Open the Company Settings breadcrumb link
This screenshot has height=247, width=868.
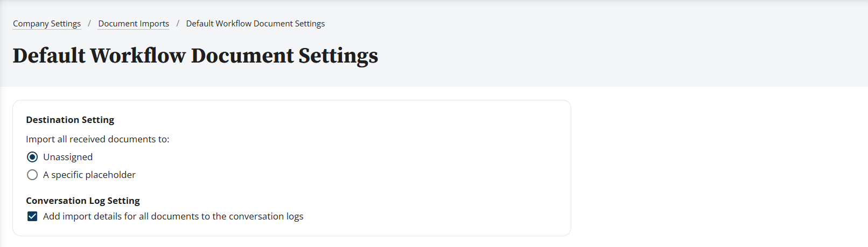point(47,24)
